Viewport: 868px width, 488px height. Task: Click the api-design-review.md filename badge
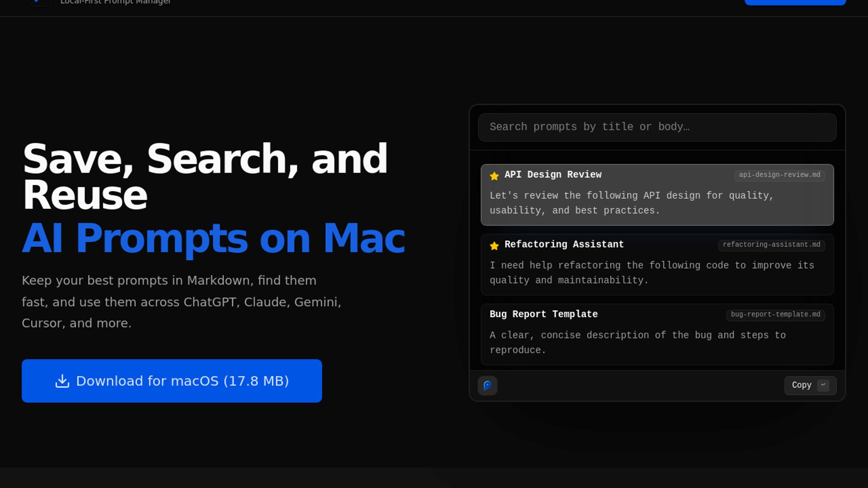tap(779, 175)
